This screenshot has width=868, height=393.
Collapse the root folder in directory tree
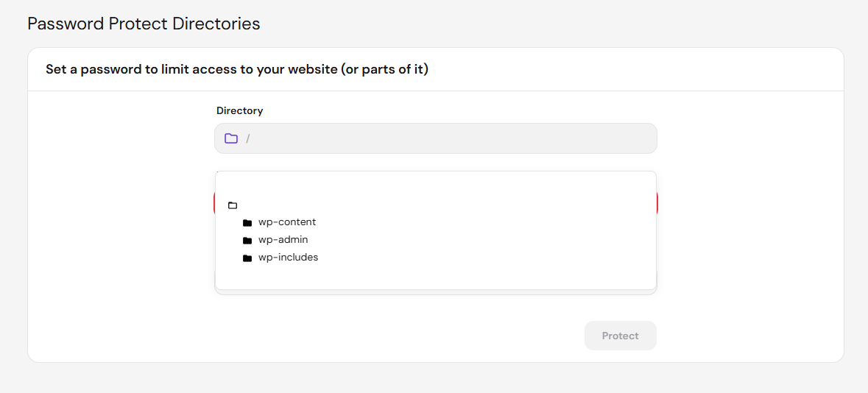coord(233,205)
